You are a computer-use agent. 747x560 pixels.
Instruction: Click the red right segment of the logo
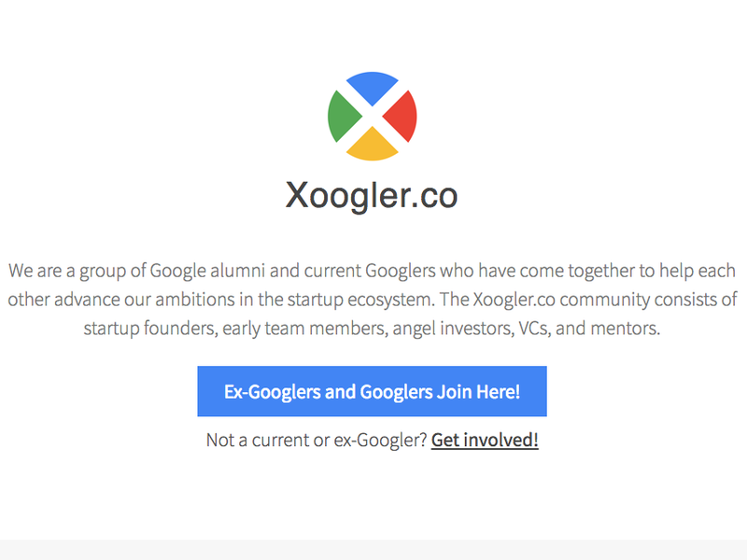pyautogui.click(x=402, y=115)
